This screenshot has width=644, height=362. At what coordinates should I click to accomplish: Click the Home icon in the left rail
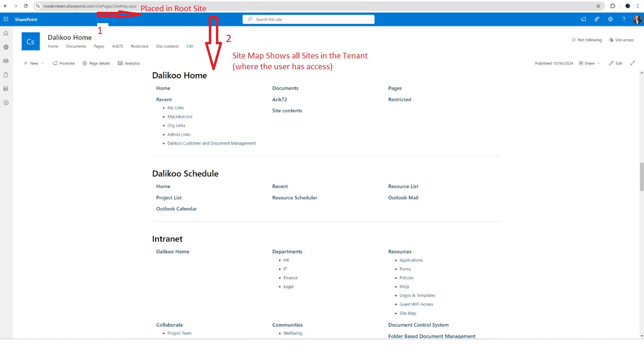(6, 33)
